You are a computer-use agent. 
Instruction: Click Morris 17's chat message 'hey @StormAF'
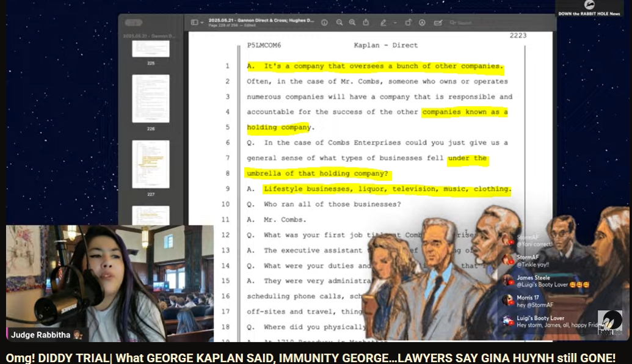coord(535,305)
